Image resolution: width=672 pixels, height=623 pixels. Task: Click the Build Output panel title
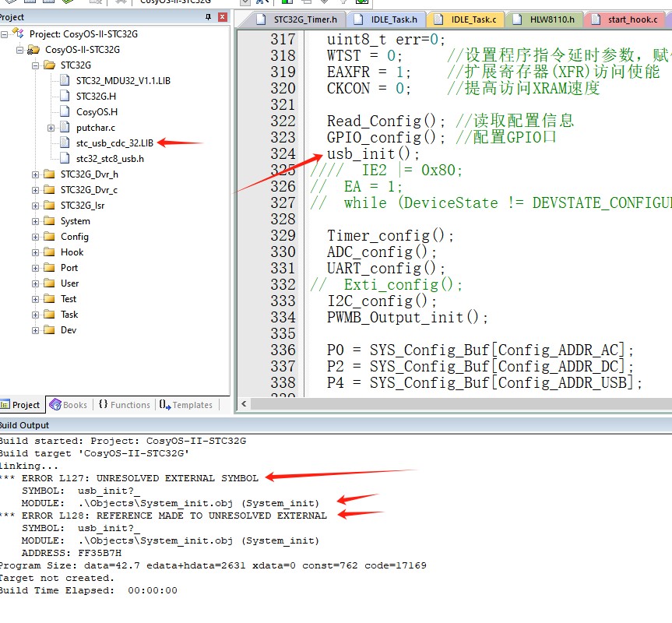24,425
